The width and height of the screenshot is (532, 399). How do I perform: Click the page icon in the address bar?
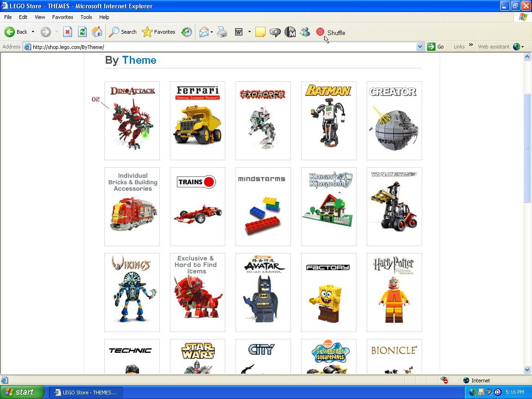tap(28, 47)
